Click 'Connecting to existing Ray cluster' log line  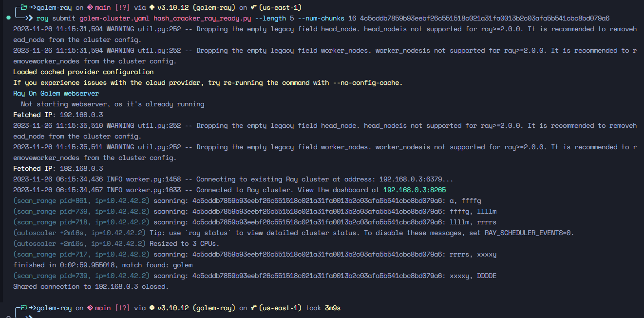click(233, 179)
